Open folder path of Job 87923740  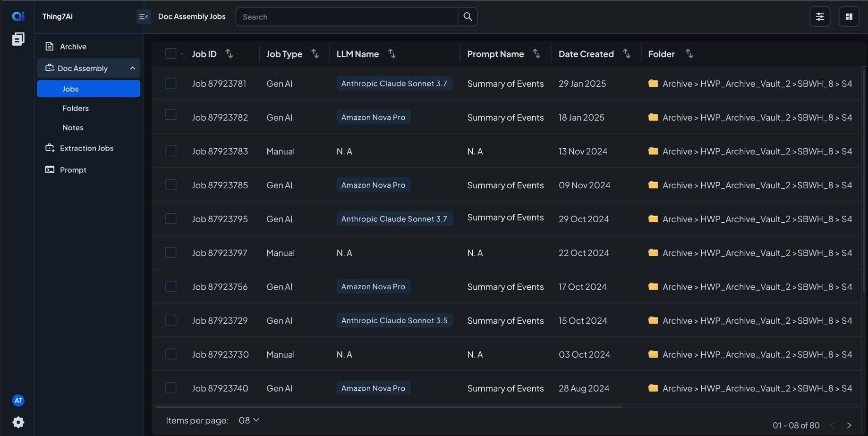tap(757, 388)
